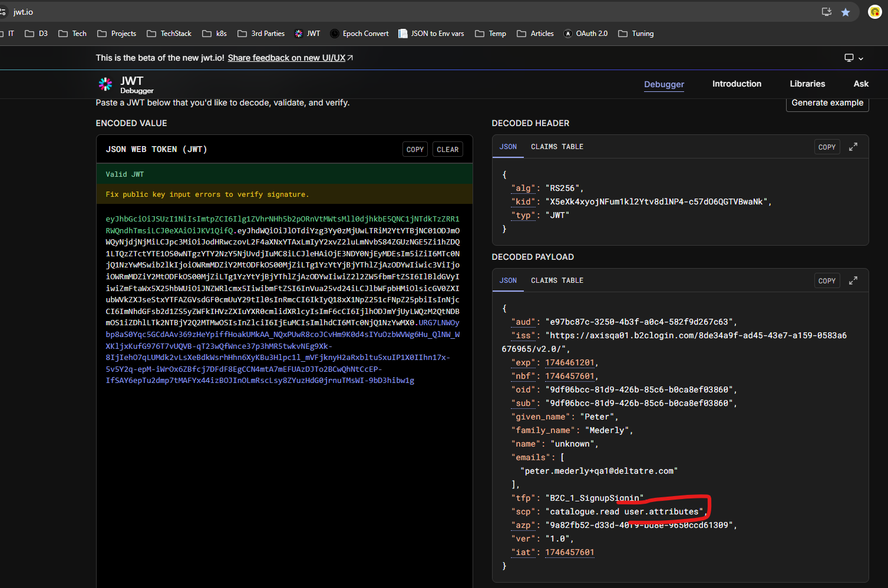This screenshot has height=588, width=888.
Task: Select the JSON tab in Decoded Header
Action: point(508,147)
